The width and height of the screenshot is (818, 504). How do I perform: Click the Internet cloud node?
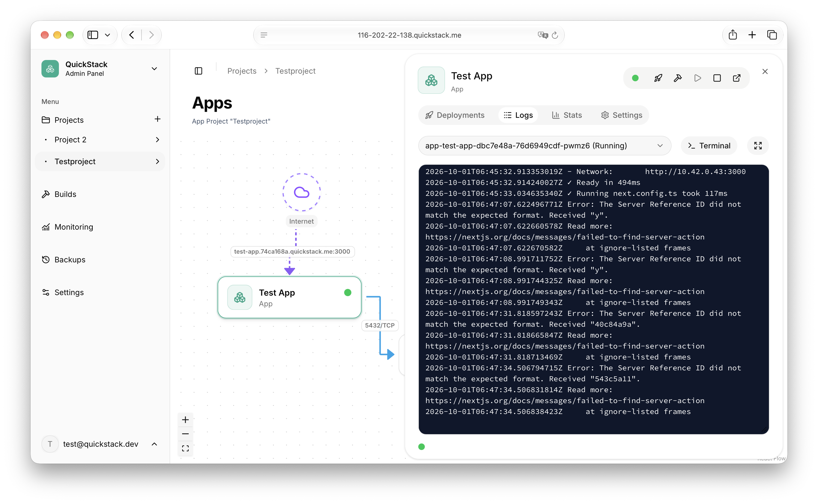[x=302, y=192]
